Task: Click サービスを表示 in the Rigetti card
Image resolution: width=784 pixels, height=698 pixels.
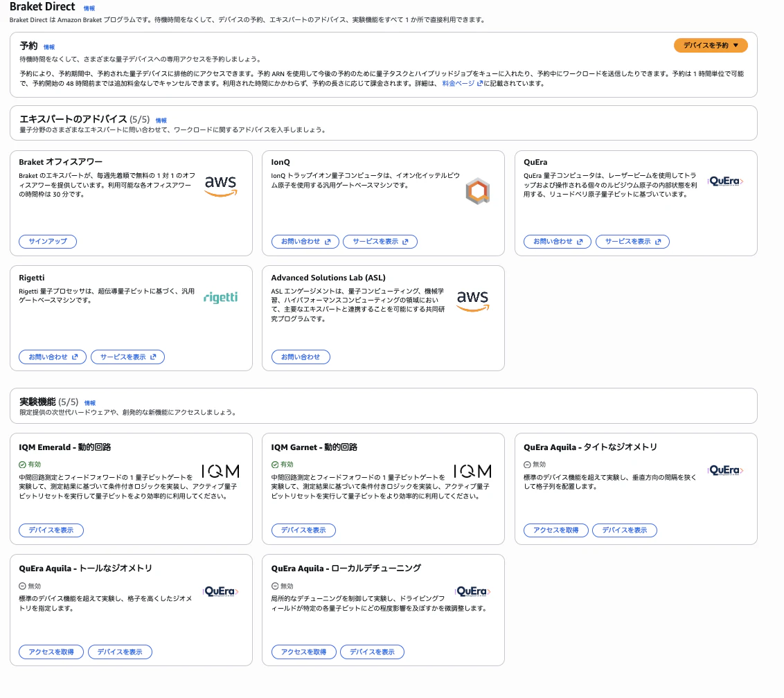Action: (x=127, y=357)
